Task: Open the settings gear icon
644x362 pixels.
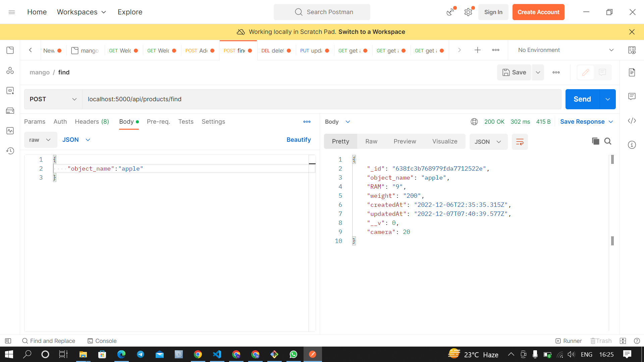Action: click(x=468, y=12)
